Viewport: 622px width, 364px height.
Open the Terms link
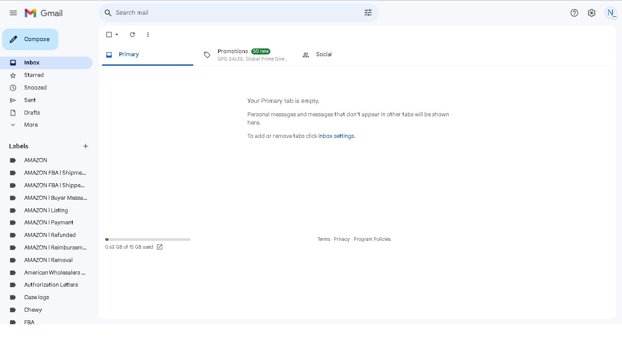tap(324, 239)
